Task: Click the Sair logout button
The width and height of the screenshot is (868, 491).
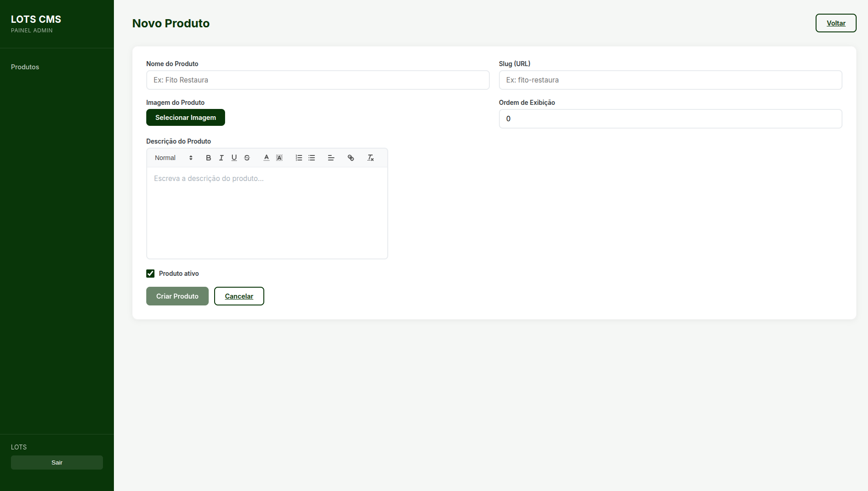Action: [57, 462]
